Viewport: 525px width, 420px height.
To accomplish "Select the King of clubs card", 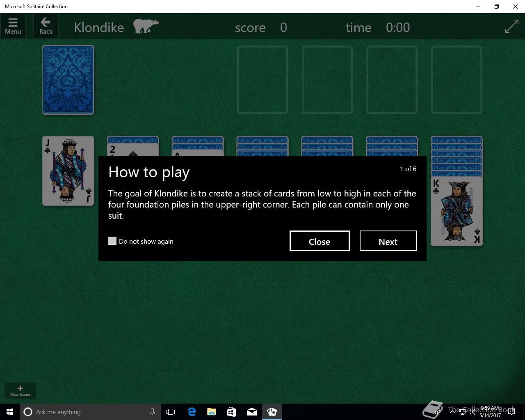I will (457, 211).
